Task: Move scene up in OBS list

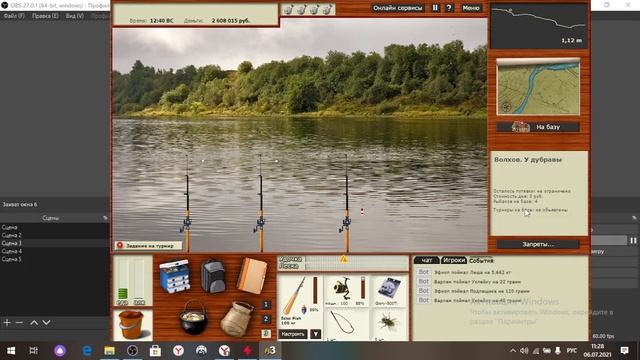Action: click(34, 322)
